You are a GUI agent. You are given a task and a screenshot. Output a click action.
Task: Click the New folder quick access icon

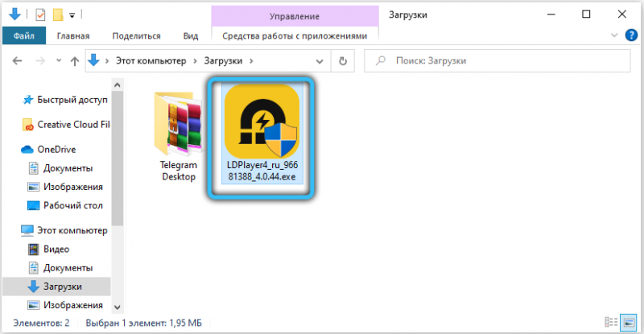tap(58, 15)
